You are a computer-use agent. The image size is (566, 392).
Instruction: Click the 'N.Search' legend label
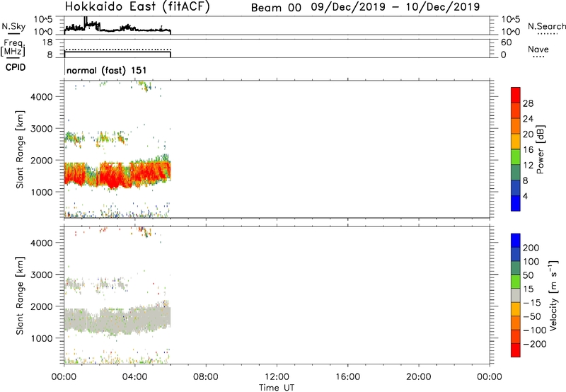click(547, 26)
